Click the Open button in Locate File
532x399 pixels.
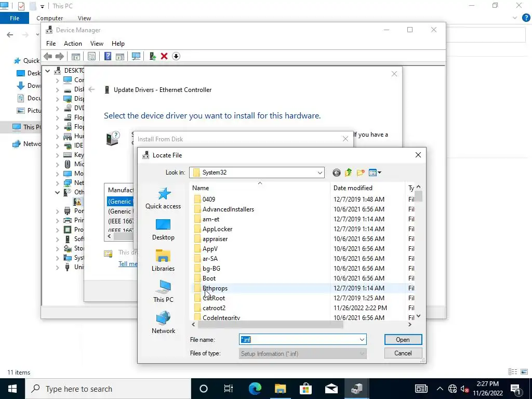coord(403,340)
